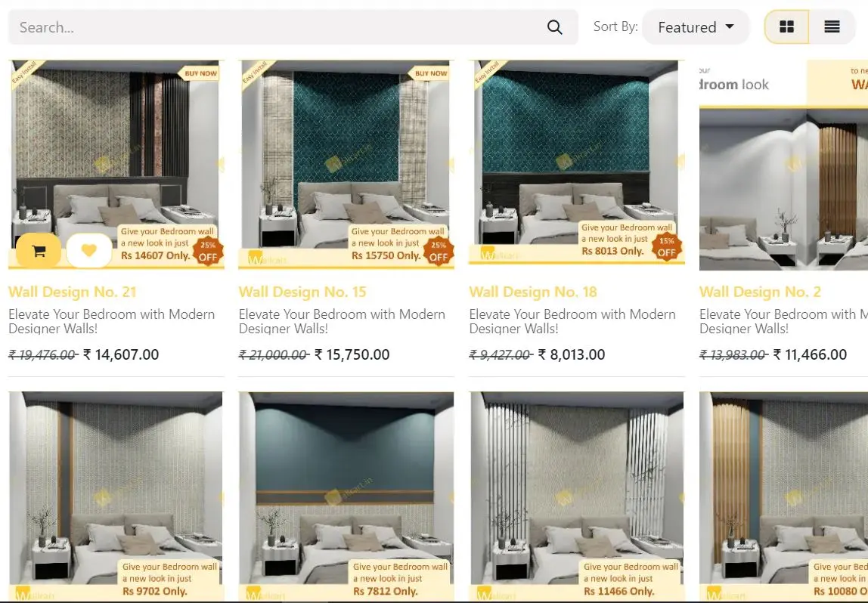Click BUY NOW tag on Design 21 image
The height and width of the screenshot is (603, 868).
200,73
